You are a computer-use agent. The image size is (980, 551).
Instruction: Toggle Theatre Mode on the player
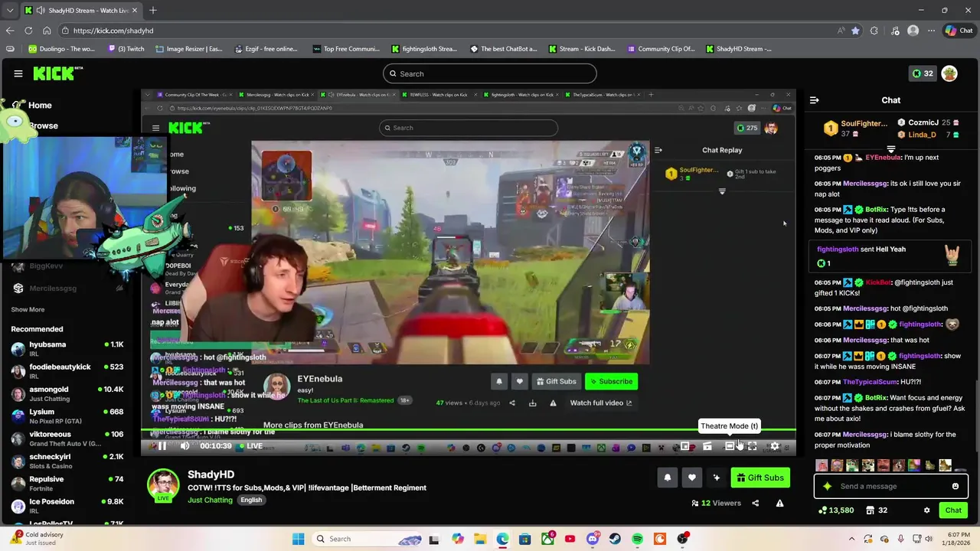pyautogui.click(x=730, y=445)
